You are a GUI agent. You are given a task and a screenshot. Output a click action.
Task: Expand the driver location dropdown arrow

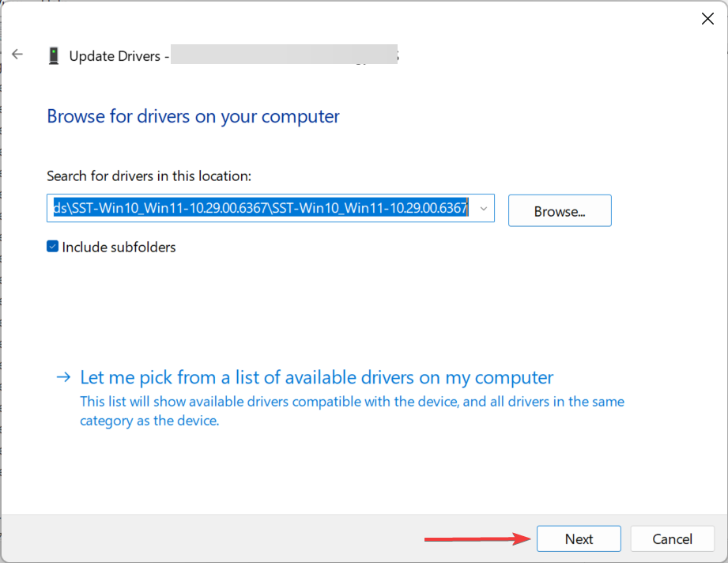click(483, 208)
